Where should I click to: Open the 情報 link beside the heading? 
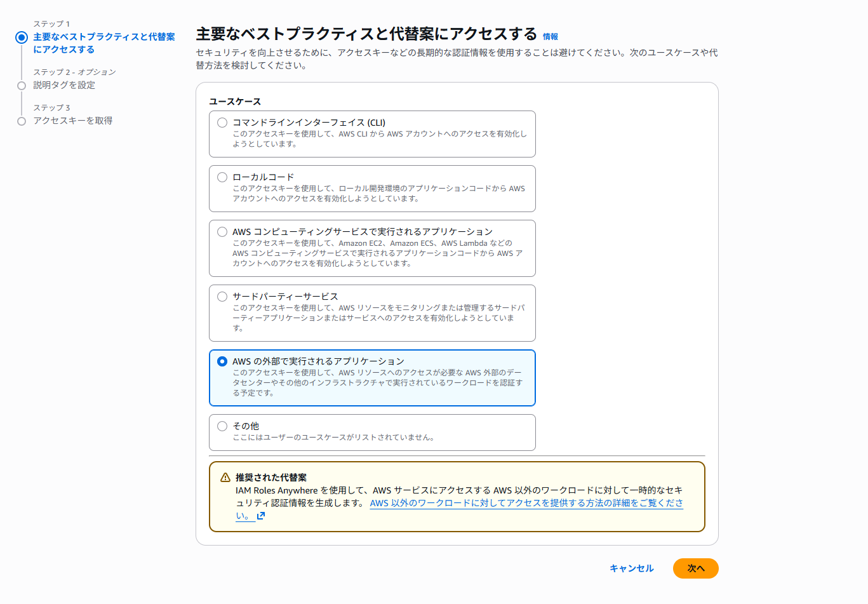click(550, 37)
